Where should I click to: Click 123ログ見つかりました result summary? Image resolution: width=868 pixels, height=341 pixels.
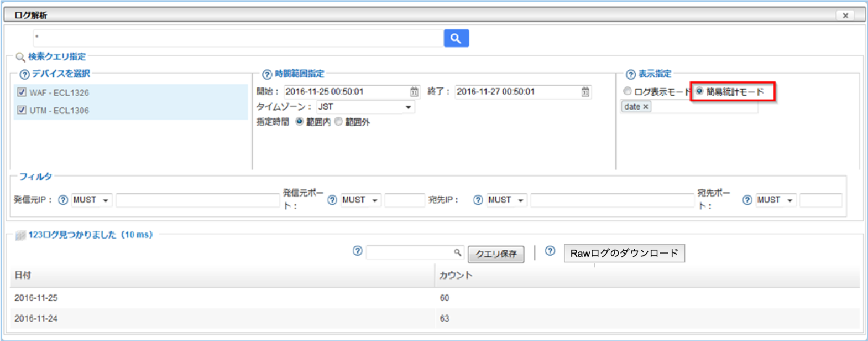pyautogui.click(x=90, y=235)
